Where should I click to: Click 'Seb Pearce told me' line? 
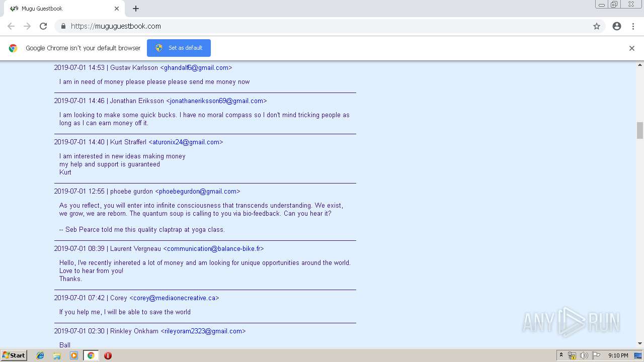(x=142, y=229)
